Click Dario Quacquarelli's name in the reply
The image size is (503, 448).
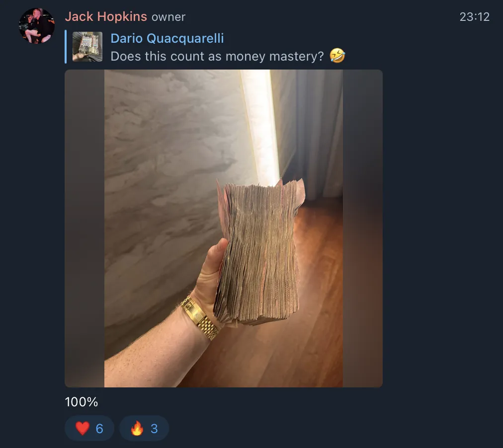[167, 38]
